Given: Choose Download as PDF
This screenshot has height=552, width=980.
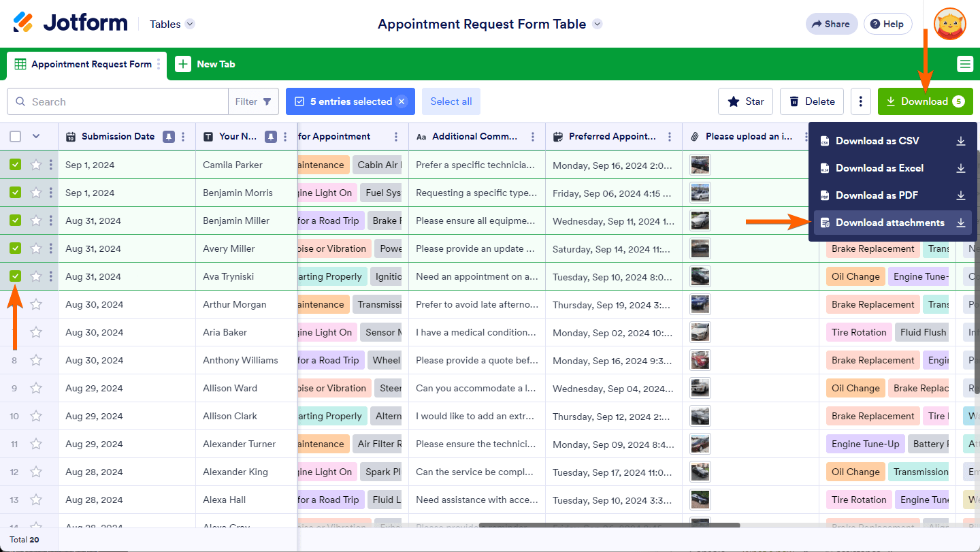Looking at the screenshot, I should [x=892, y=195].
